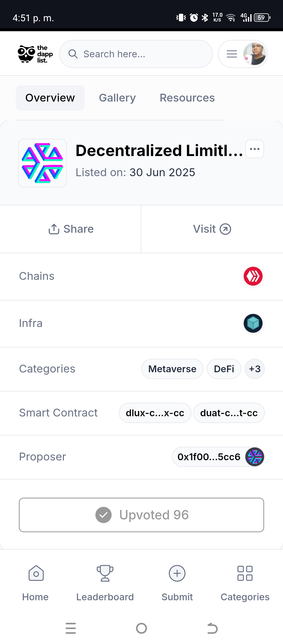This screenshot has width=283, height=644.
Task: Switch to the Gallery tab
Action: 117,98
